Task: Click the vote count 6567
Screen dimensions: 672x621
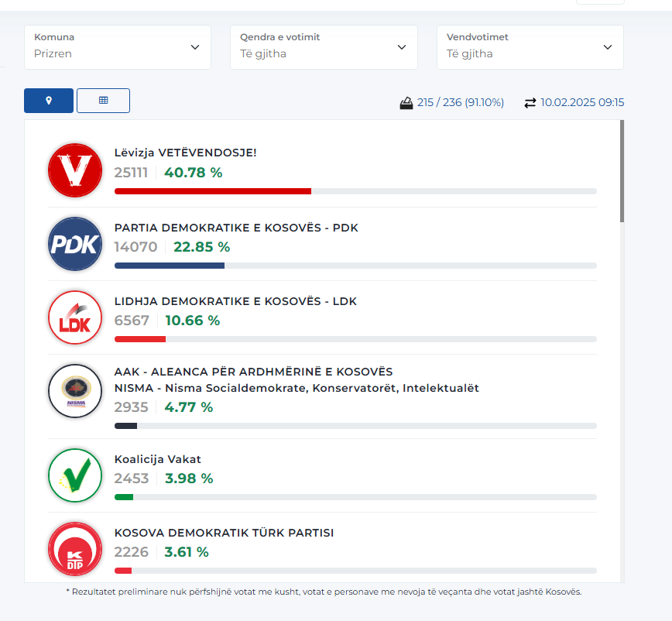Action: (132, 321)
